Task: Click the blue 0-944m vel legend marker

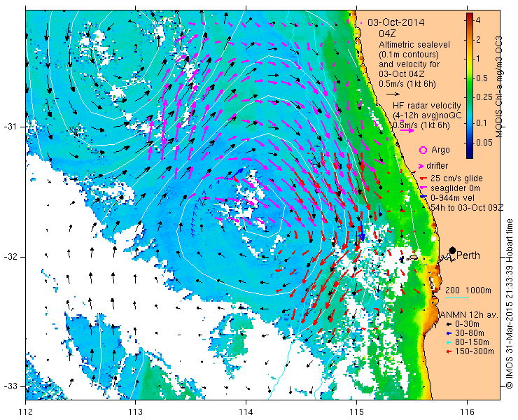Action: click(x=423, y=197)
